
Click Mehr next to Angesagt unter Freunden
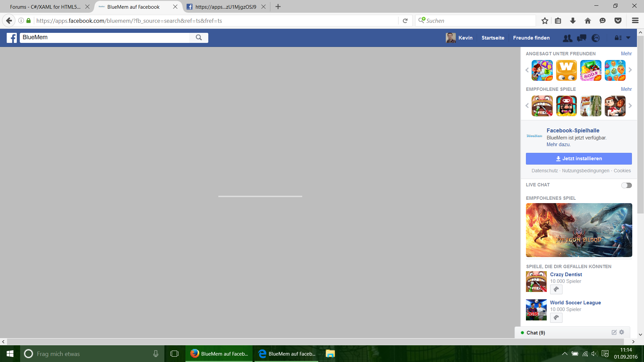coord(626,54)
